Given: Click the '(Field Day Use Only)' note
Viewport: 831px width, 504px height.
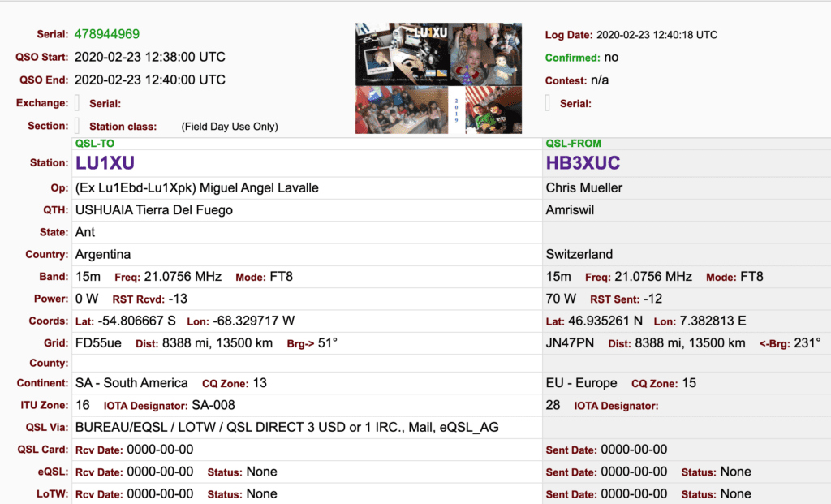Looking at the screenshot, I should tap(230, 126).
